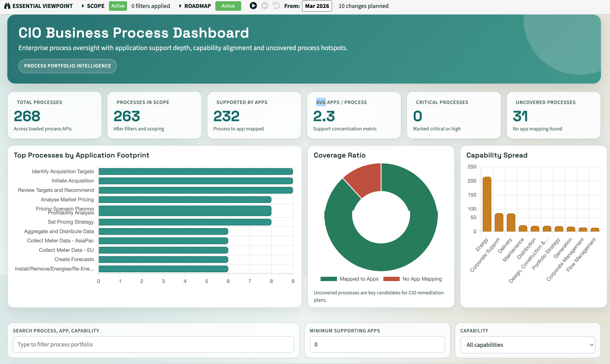Click the Processes in Scope 263 card
610x364 pixels.
click(x=154, y=115)
